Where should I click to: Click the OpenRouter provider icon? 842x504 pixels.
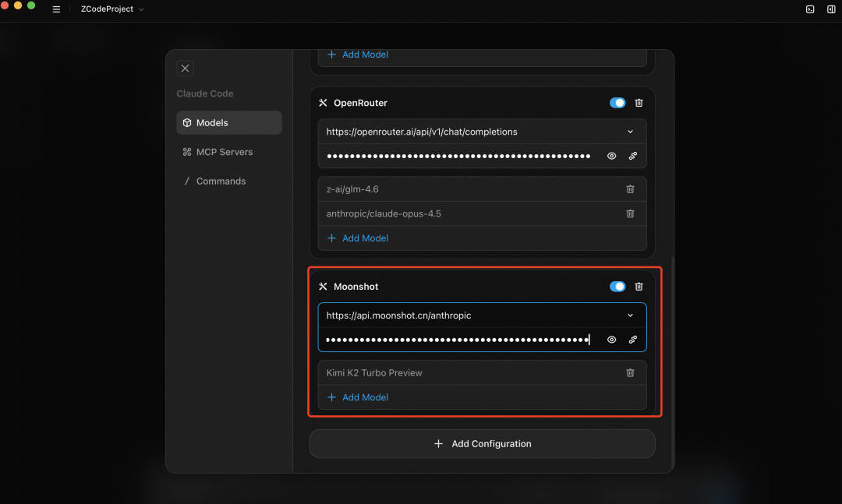(323, 103)
